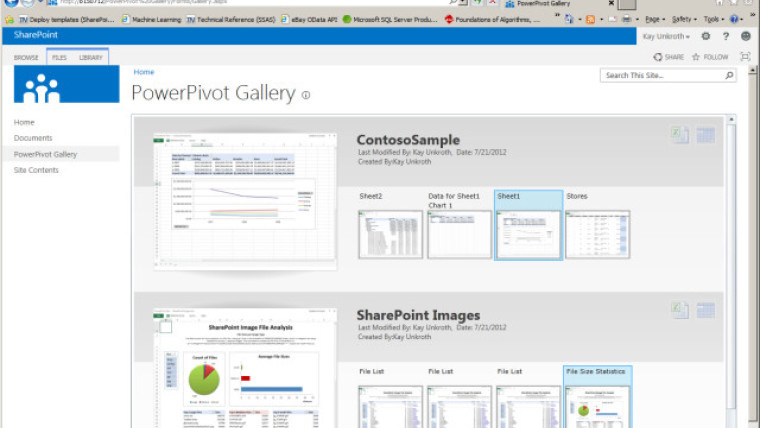This screenshot has height=428, width=760.
Task: Open the SharePoint settings gear
Action: [x=706, y=36]
